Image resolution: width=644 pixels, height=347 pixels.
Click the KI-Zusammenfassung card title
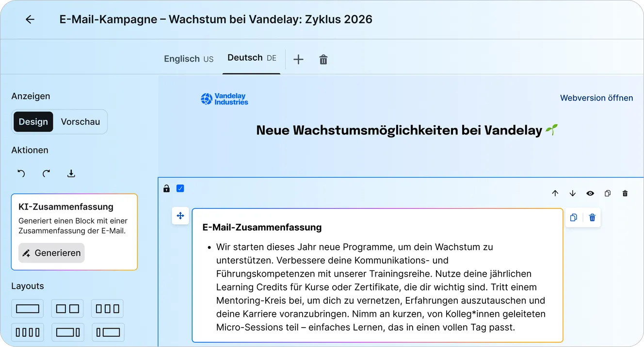(66, 207)
